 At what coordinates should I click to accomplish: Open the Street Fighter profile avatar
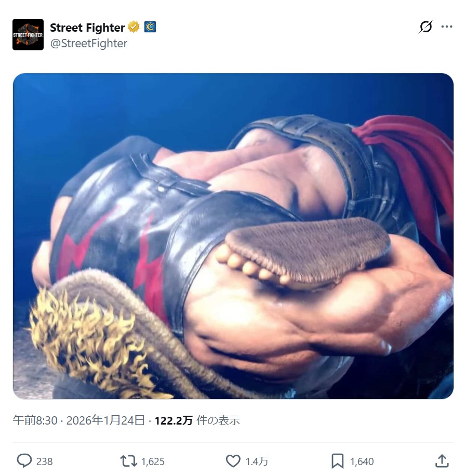[x=28, y=35]
